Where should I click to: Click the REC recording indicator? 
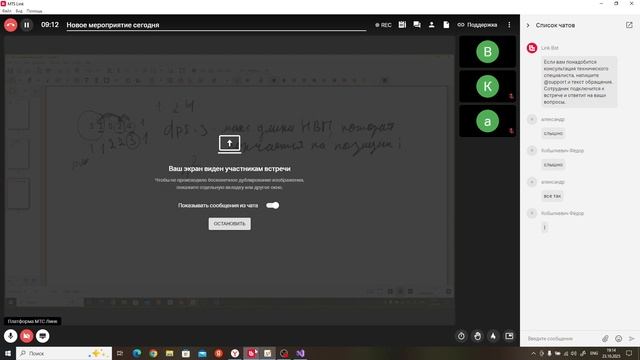click(x=383, y=25)
